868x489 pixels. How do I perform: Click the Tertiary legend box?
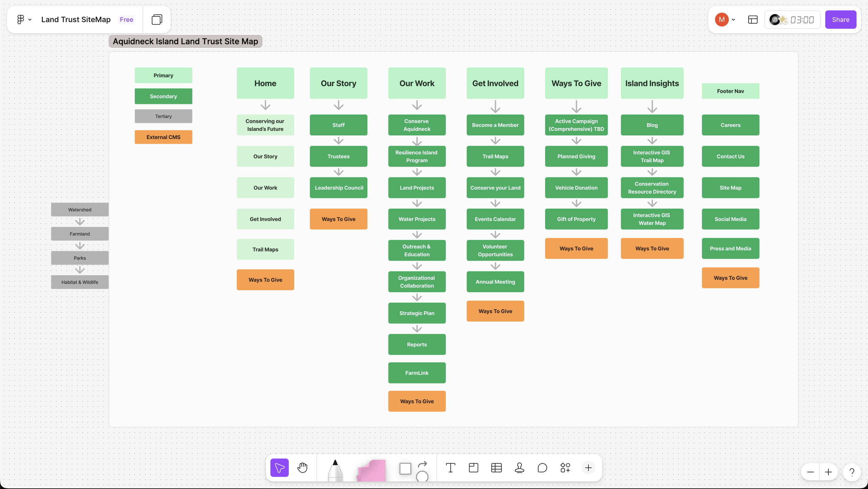coord(163,116)
